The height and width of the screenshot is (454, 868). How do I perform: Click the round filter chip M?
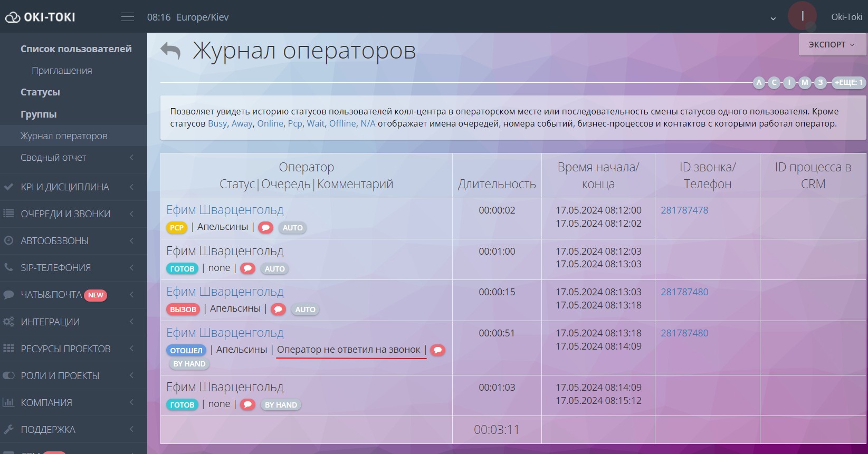pos(805,82)
